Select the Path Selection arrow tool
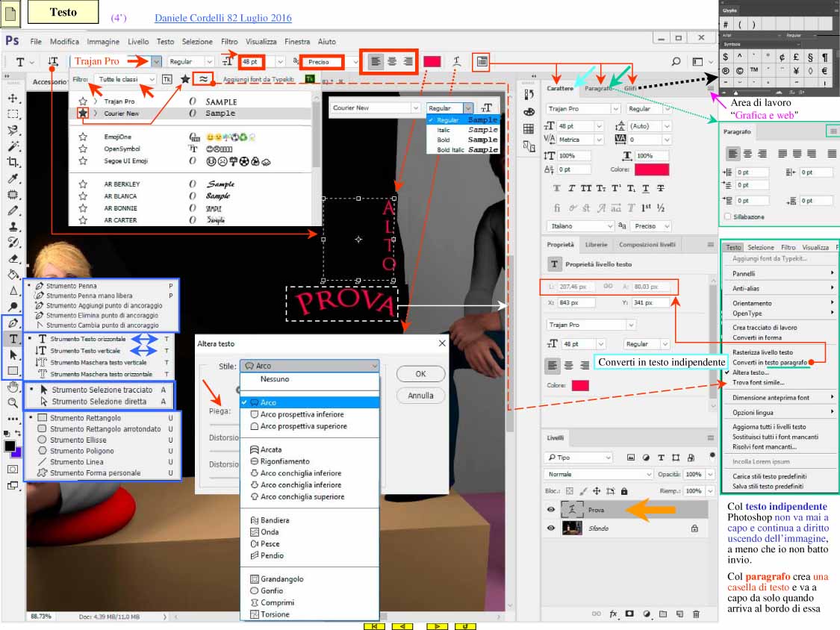 (13, 355)
